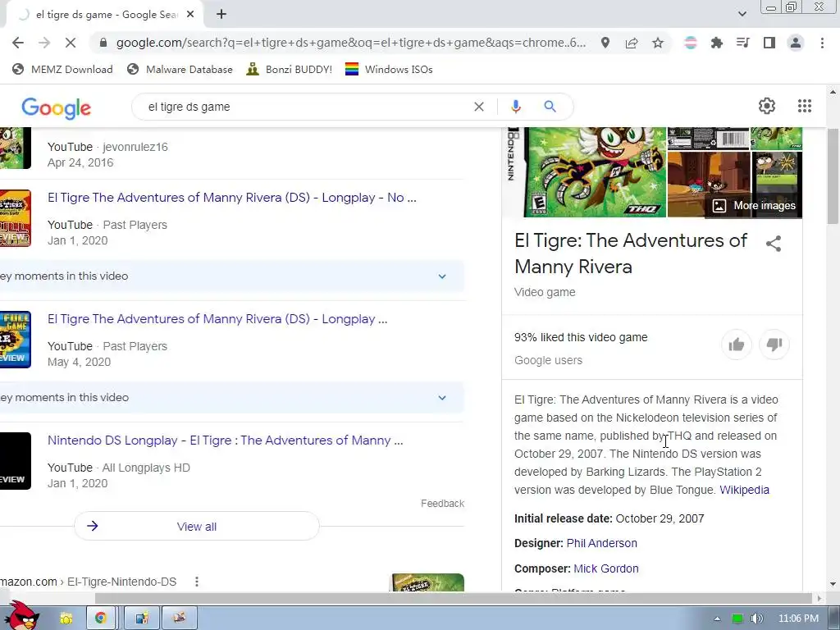The width and height of the screenshot is (840, 630).
Task: Click the Google logo
Action: [x=57, y=107]
